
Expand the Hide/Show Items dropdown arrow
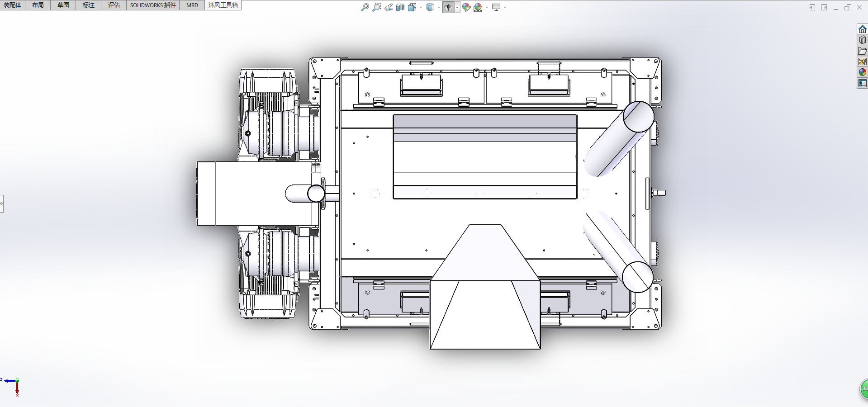click(457, 7)
